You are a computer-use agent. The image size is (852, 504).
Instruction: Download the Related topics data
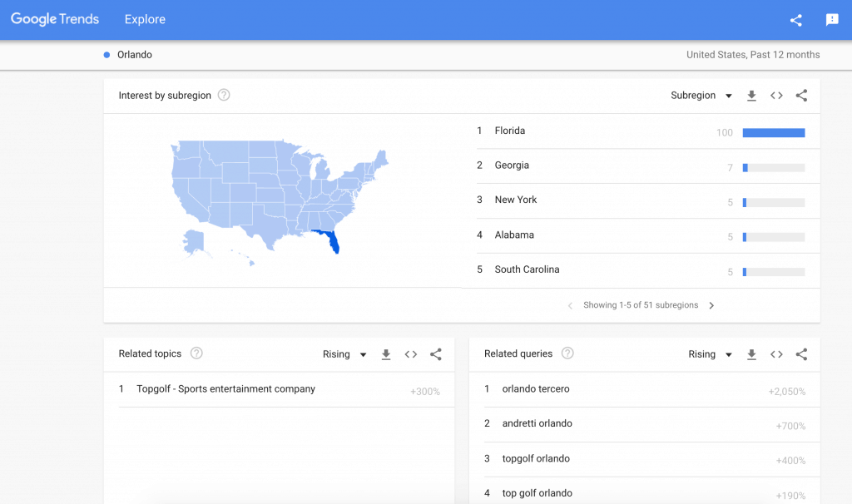click(x=386, y=353)
